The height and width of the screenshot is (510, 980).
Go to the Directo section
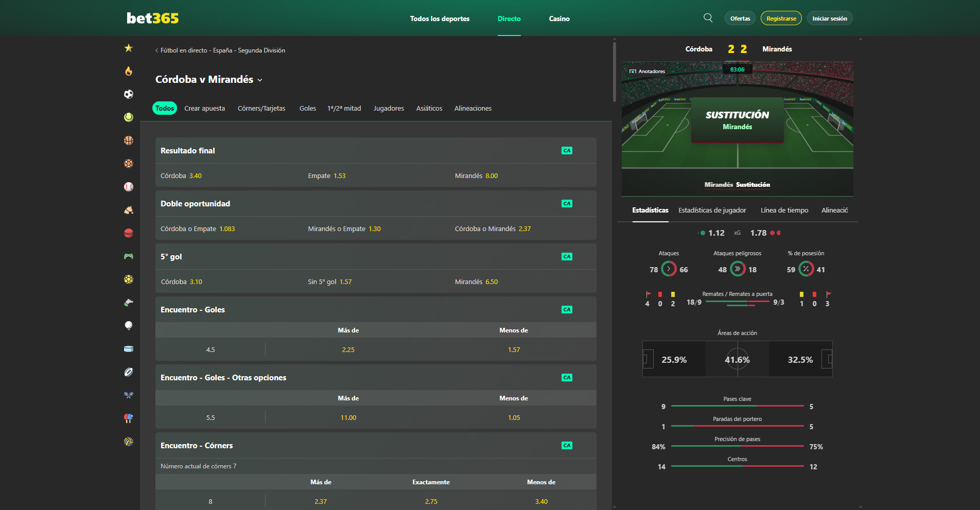pyautogui.click(x=509, y=19)
